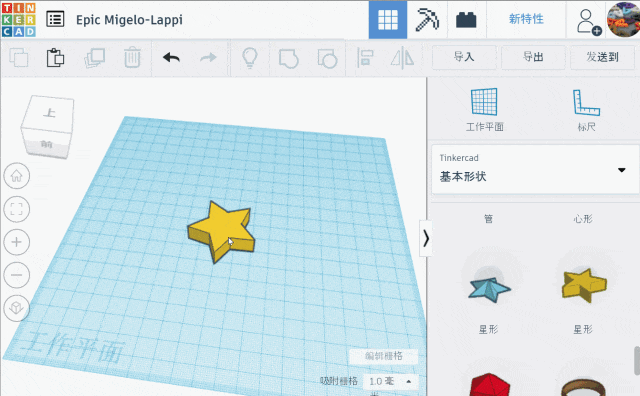Click the Home view button
The image size is (640, 396).
click(x=17, y=176)
